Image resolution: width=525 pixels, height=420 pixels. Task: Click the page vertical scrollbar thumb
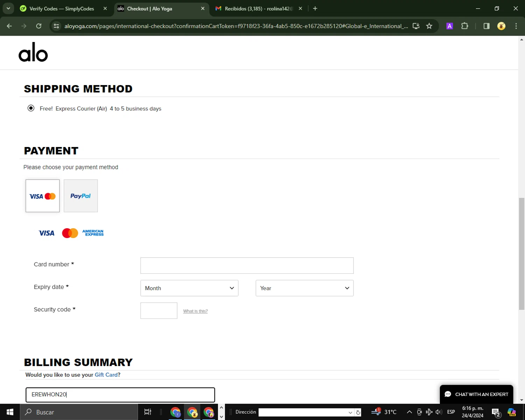click(x=521, y=254)
